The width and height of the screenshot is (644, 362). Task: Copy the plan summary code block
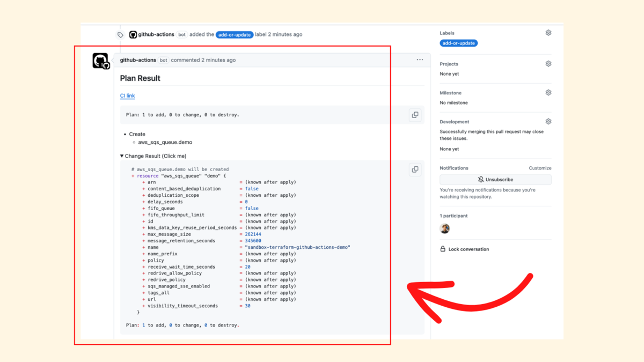(415, 115)
